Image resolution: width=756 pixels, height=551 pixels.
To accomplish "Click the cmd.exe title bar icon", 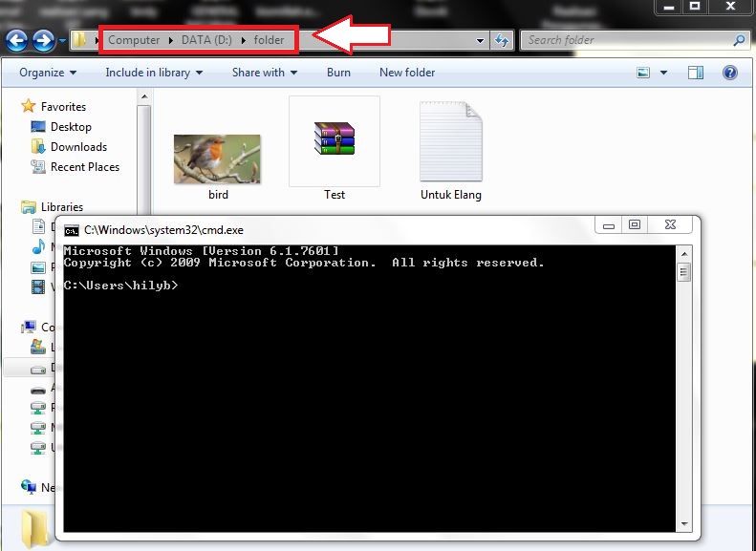I will click(x=72, y=229).
